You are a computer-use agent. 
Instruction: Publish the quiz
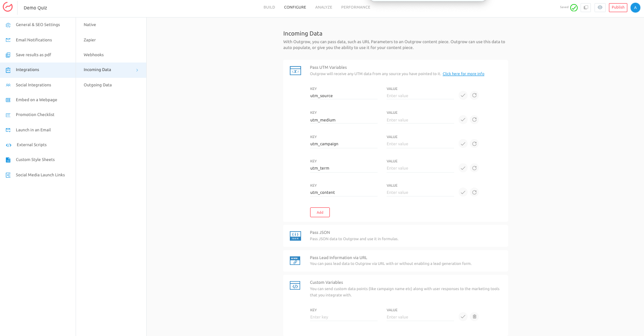pos(618,8)
